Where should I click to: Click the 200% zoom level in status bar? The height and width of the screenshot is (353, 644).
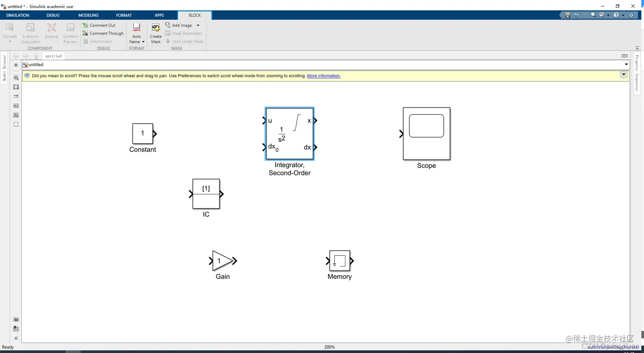click(330, 347)
